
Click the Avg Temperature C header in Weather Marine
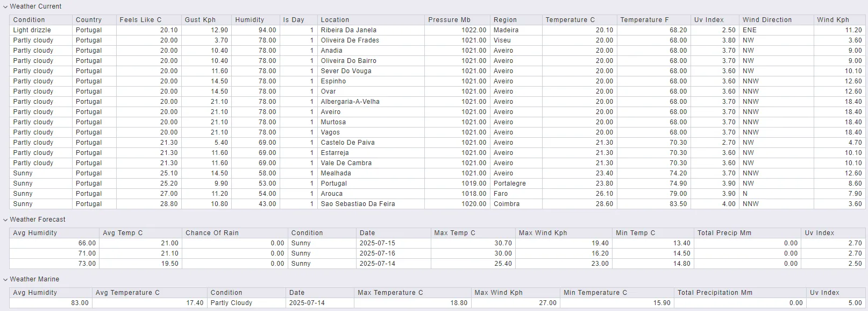pos(150,293)
